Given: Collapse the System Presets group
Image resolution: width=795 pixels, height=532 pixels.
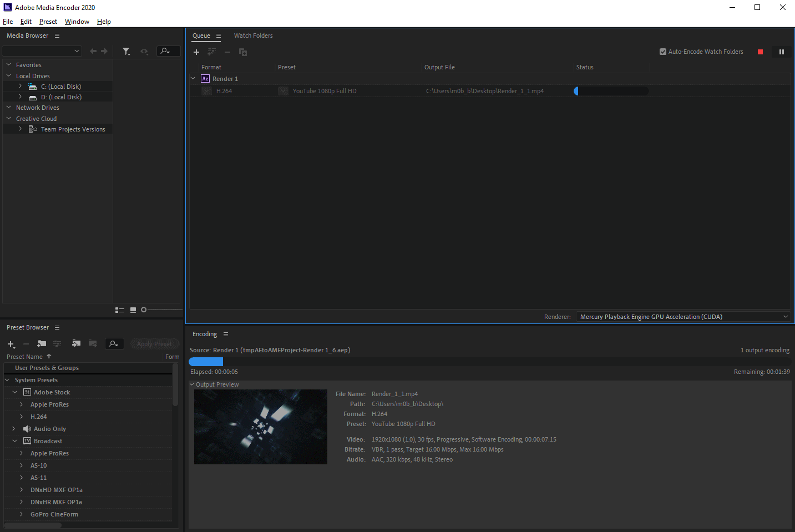Looking at the screenshot, I should 8,380.
